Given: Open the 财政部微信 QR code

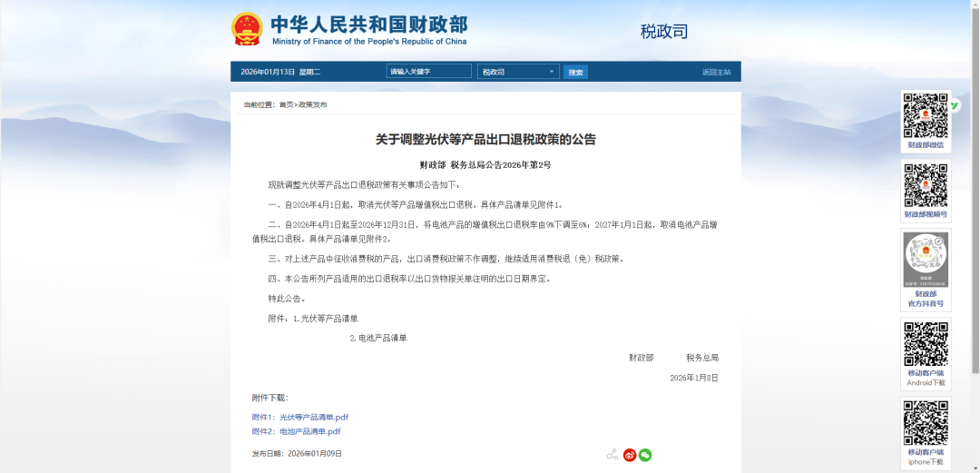Looking at the screenshot, I should (925, 115).
